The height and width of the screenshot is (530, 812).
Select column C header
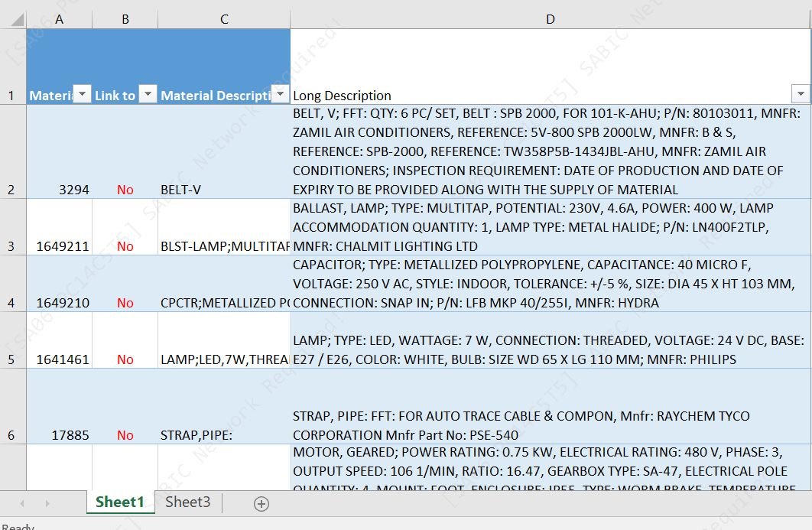tap(224, 20)
